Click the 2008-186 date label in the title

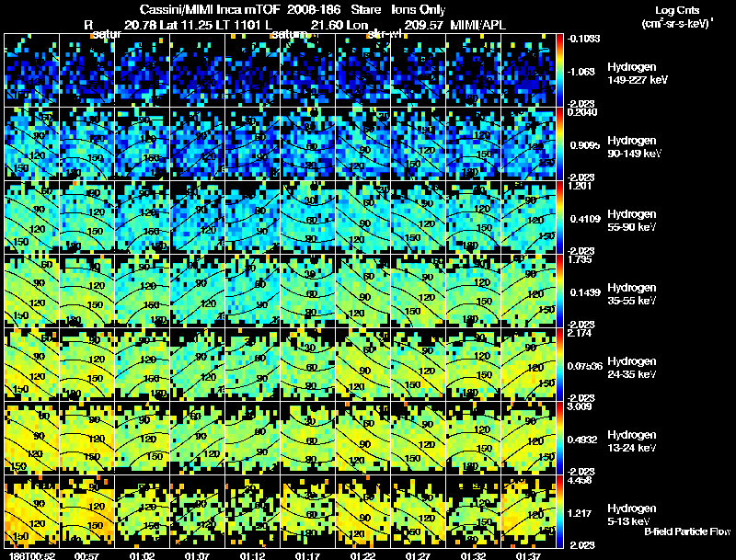(314, 9)
